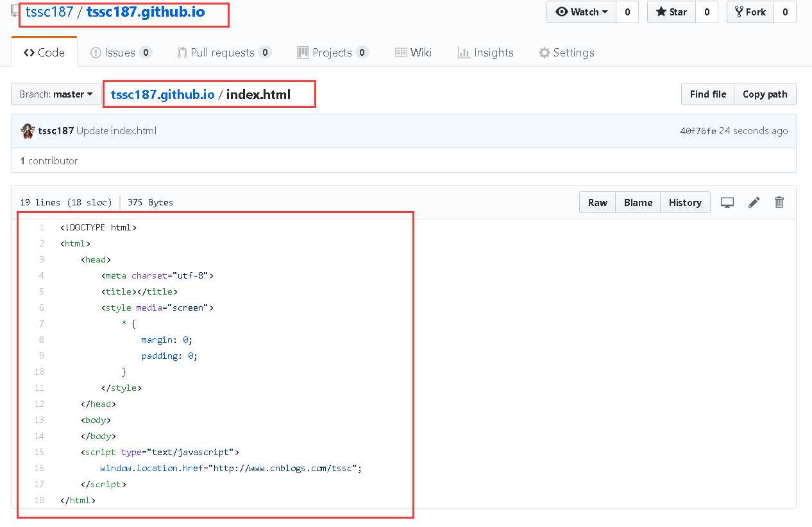Star the repository
812x527 pixels.
pos(671,12)
